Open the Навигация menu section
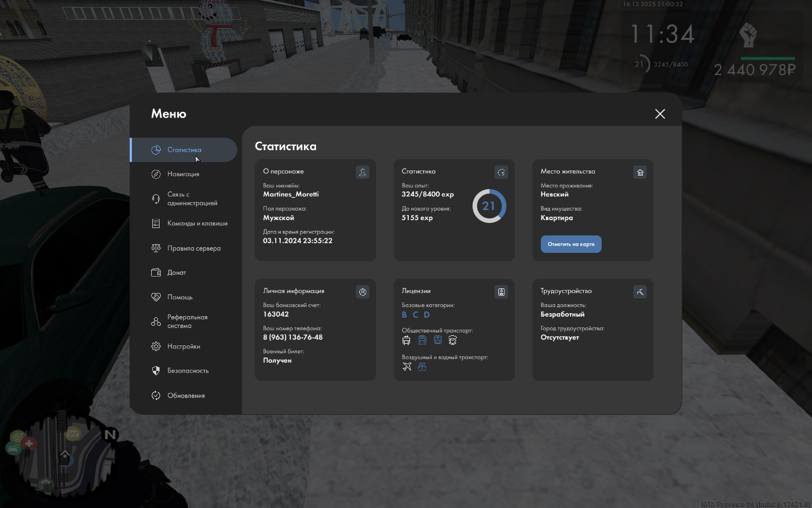The image size is (812, 508). click(184, 174)
